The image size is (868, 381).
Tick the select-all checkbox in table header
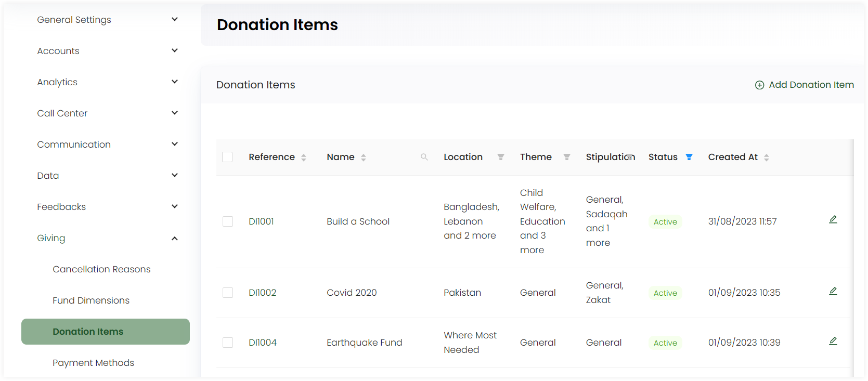pos(227,157)
